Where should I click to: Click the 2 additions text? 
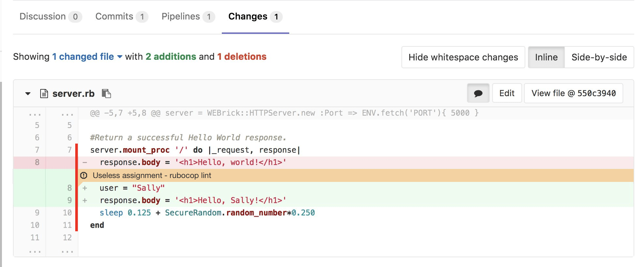pyautogui.click(x=171, y=57)
